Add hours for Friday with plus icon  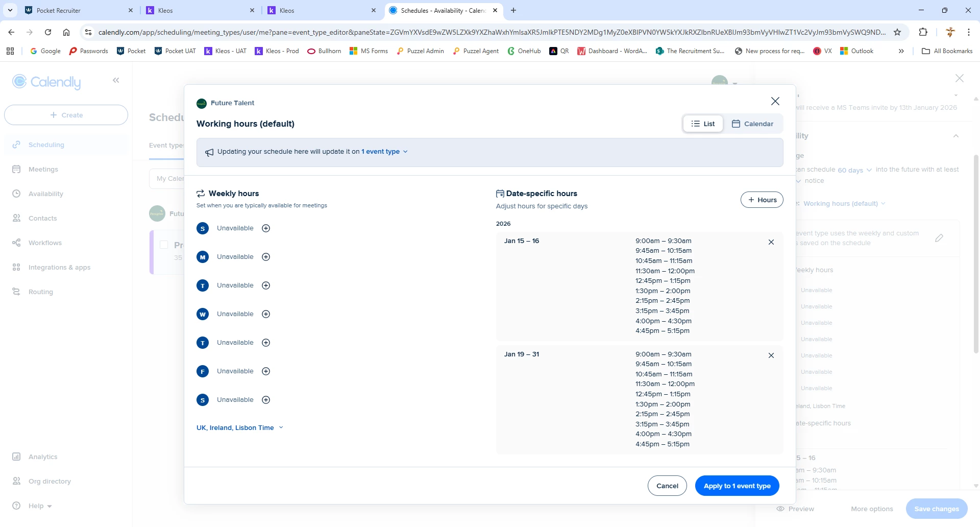[266, 371]
